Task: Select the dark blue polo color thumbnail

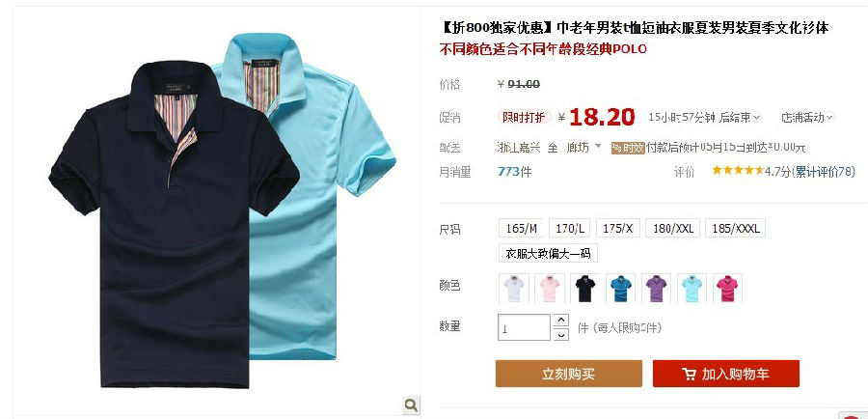Action: (x=620, y=289)
